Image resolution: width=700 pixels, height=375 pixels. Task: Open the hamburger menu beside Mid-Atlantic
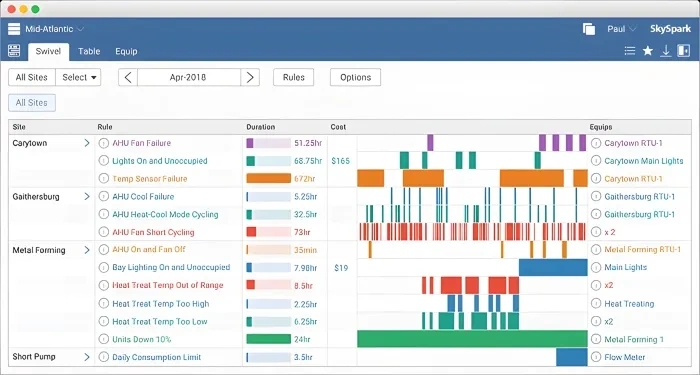[x=14, y=29]
